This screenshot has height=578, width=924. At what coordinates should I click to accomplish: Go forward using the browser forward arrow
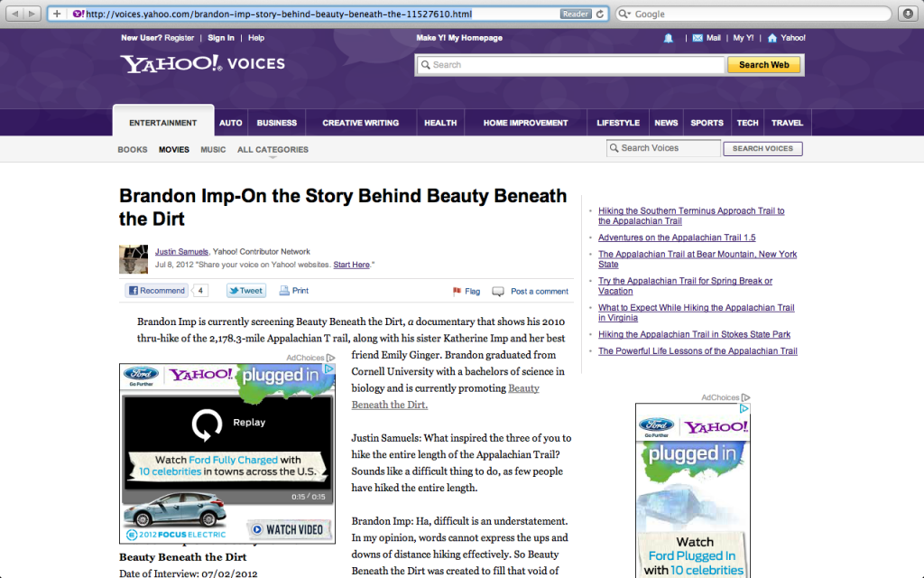(32, 14)
